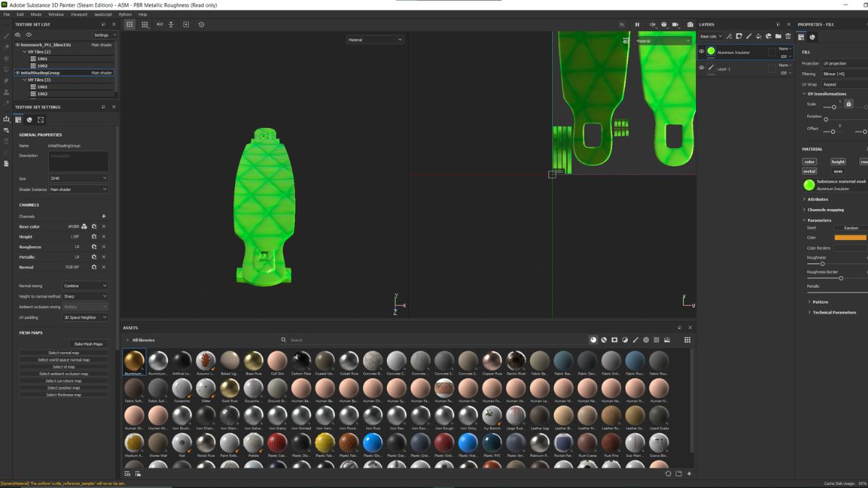Add a paint layer with the brush icon

749,36
